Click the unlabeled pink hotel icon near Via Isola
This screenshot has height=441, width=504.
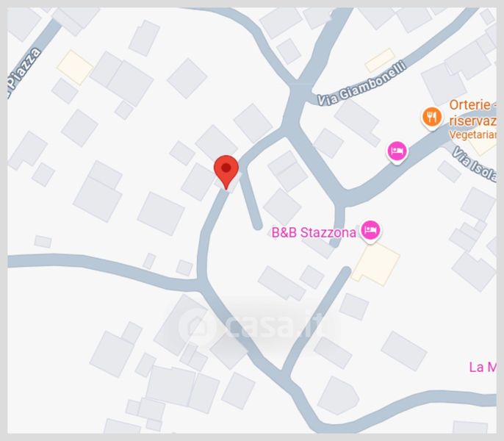[x=397, y=152]
